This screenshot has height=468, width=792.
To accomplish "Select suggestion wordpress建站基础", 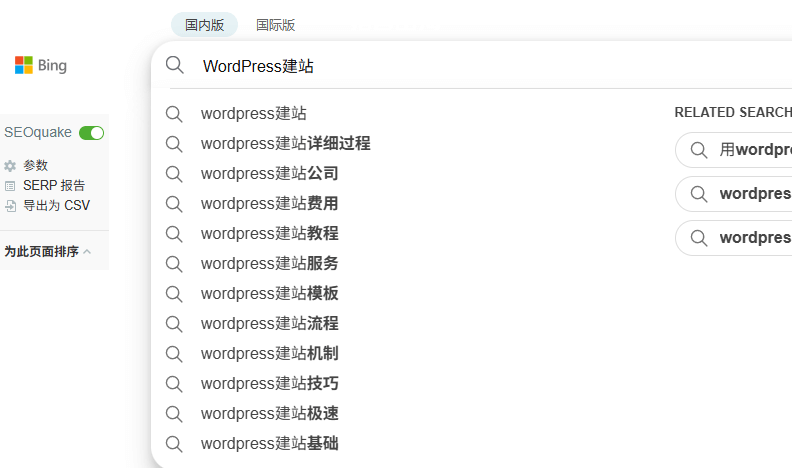I will tap(269, 444).
